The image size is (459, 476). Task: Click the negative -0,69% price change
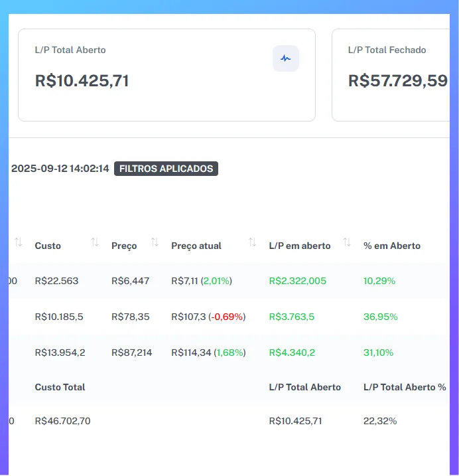pyautogui.click(x=227, y=317)
